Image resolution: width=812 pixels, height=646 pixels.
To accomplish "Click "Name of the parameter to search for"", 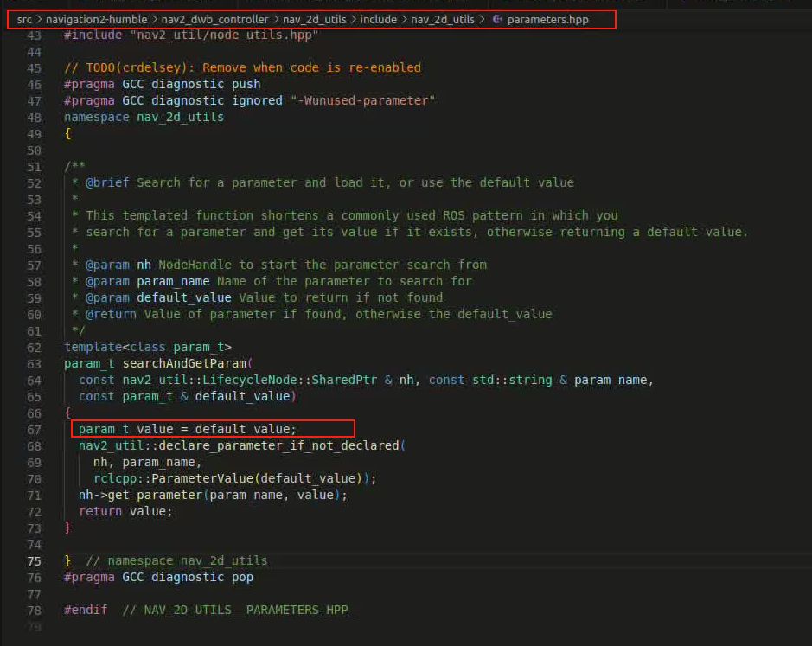I will 344,282.
